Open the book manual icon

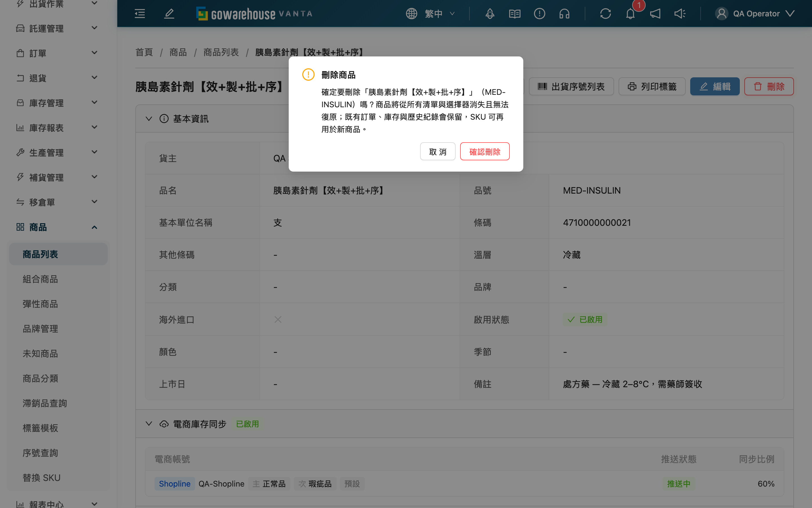tap(515, 14)
